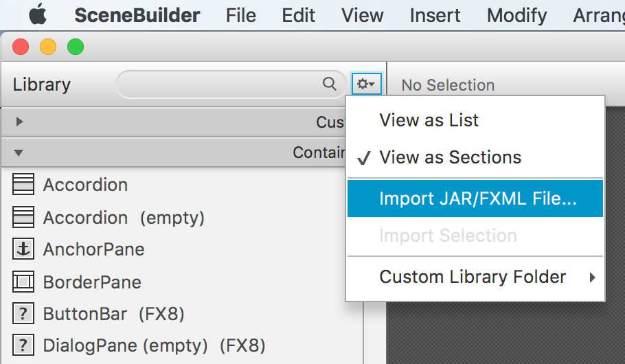Click the Library gear dropdown button
This screenshot has width=625, height=364.
point(366,84)
